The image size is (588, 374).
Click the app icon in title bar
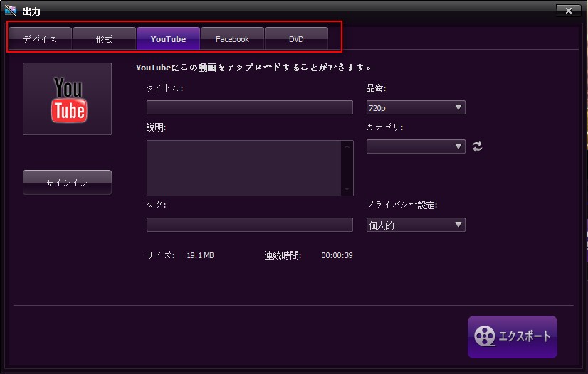[11, 11]
